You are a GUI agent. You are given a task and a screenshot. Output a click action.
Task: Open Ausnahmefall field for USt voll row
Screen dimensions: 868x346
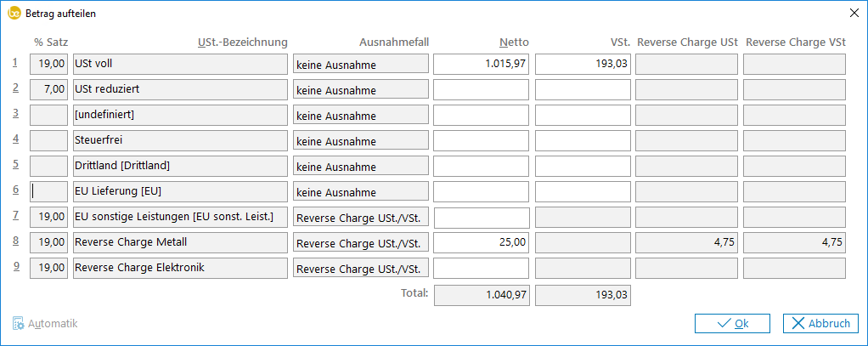(x=360, y=65)
